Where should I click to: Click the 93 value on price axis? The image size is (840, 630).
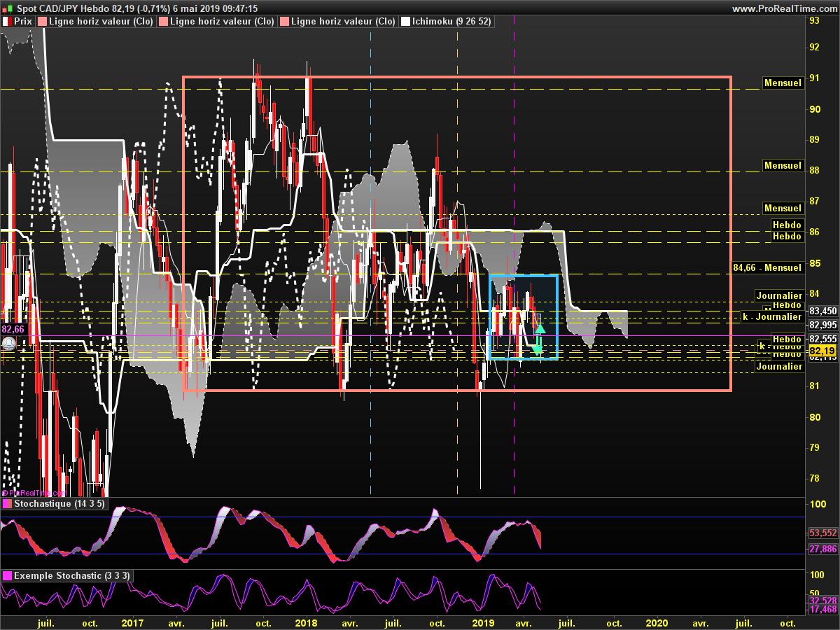click(815, 20)
